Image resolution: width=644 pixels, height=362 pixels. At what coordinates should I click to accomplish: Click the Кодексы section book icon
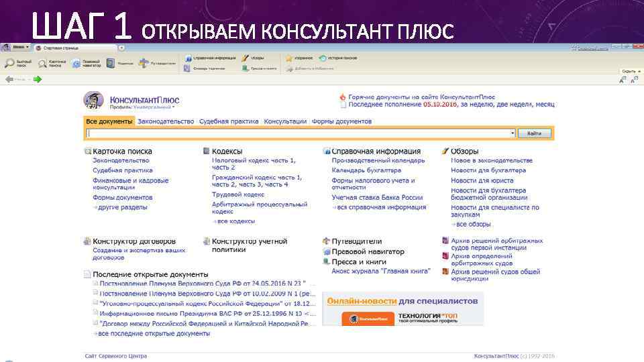click(206, 151)
